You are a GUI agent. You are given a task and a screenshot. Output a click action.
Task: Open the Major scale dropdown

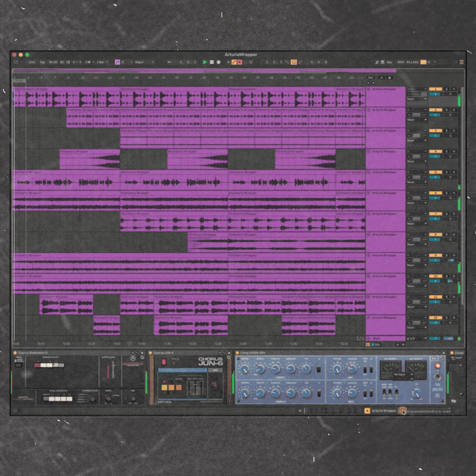[144, 62]
